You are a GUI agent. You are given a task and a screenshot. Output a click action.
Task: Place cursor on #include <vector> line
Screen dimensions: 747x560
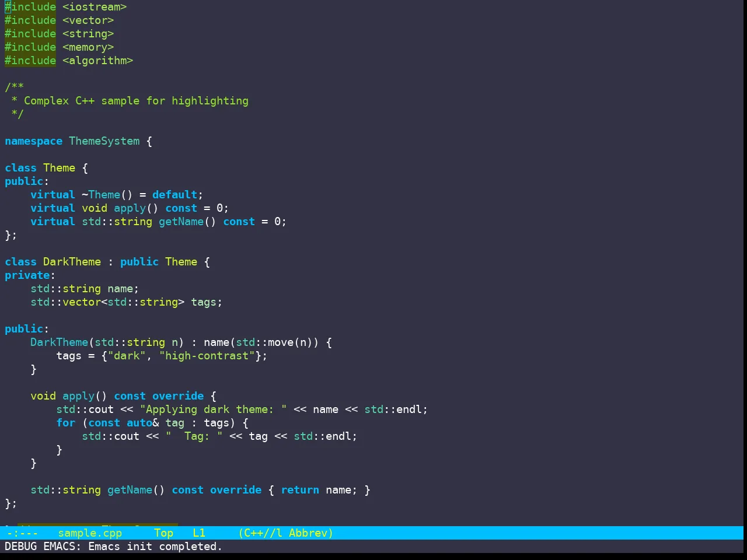click(59, 20)
